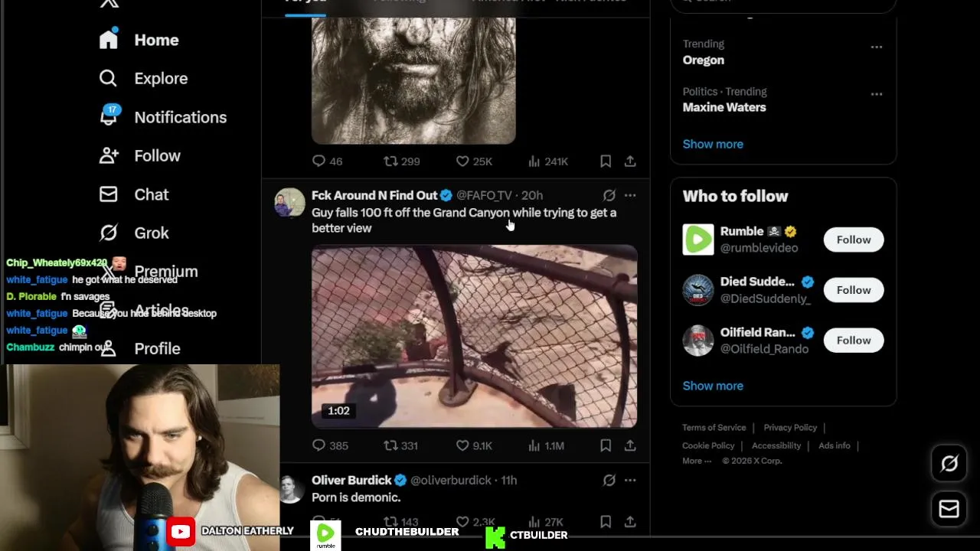Screen dimensions: 980x551
Task: Show more accounts in Who to follow
Action: (x=713, y=386)
